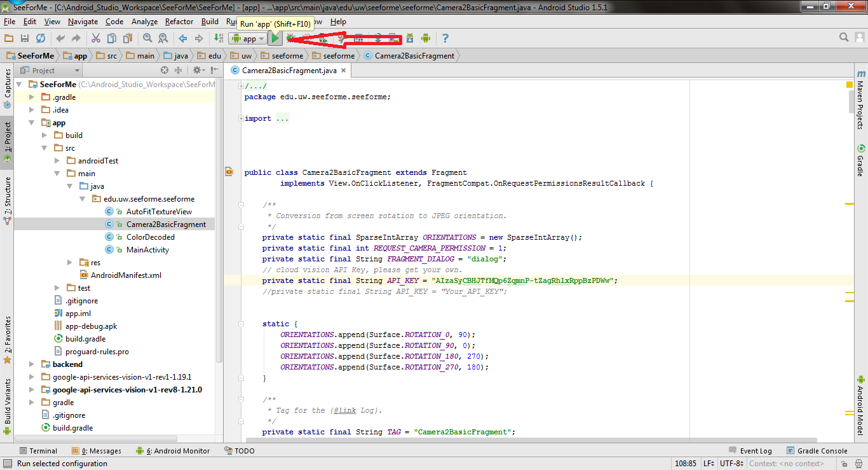Open Search Everywhere magnifier at toolbar right
Screen dimensions: 868x470
(844, 38)
